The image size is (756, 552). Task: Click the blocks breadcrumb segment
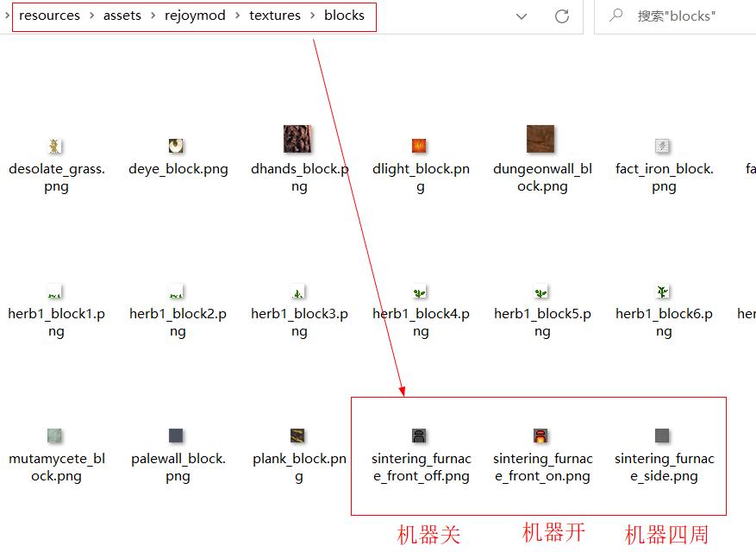pos(344,16)
